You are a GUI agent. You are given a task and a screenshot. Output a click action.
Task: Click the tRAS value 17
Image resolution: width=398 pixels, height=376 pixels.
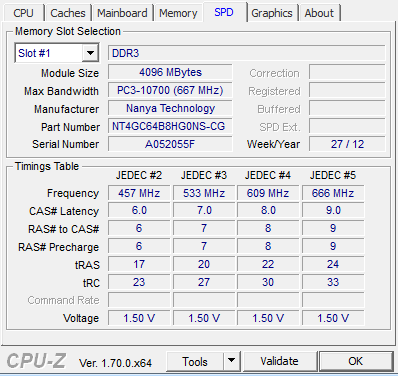(139, 264)
